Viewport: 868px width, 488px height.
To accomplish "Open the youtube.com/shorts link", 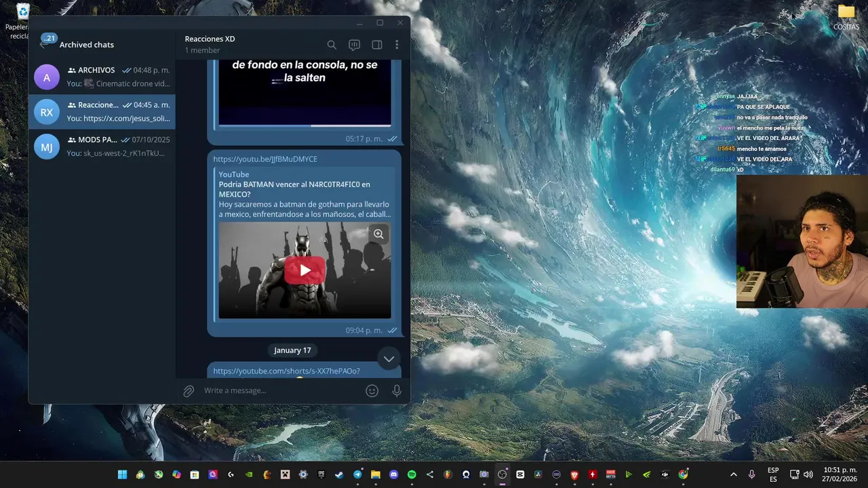I will point(287,371).
